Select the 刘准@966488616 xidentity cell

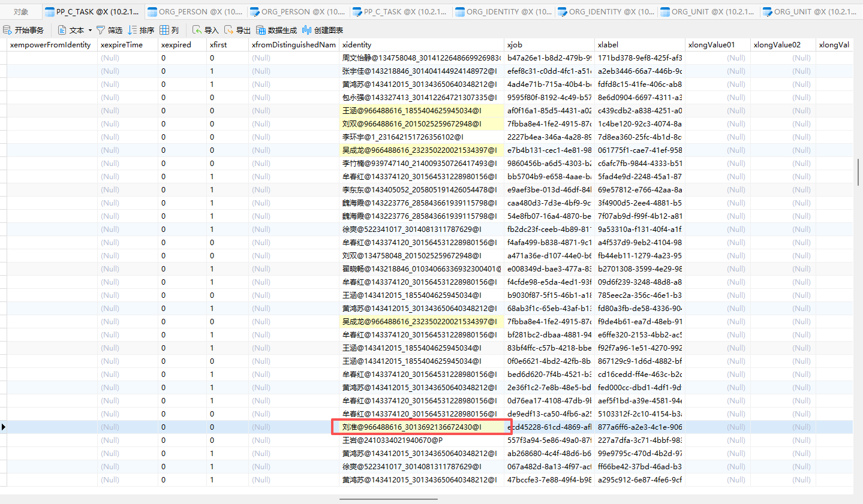pos(422,427)
